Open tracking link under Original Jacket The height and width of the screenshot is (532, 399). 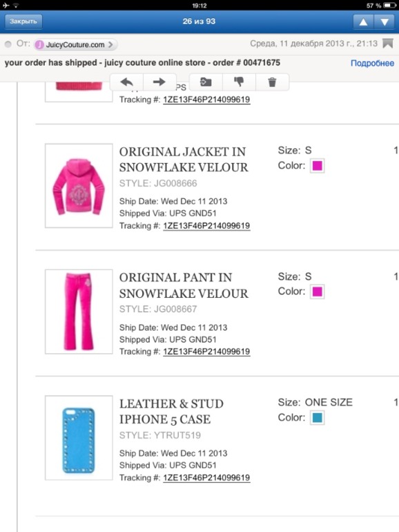(x=206, y=226)
